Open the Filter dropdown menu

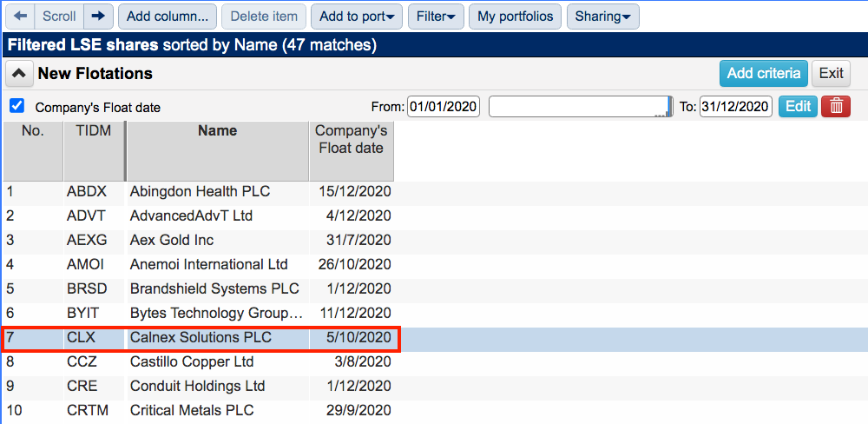(436, 17)
